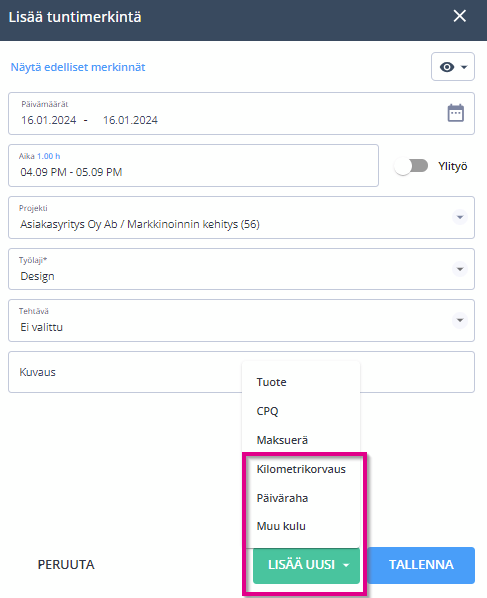Click the Tallenna save button
Viewport: 487px width, 598px height.
pyautogui.click(x=421, y=565)
